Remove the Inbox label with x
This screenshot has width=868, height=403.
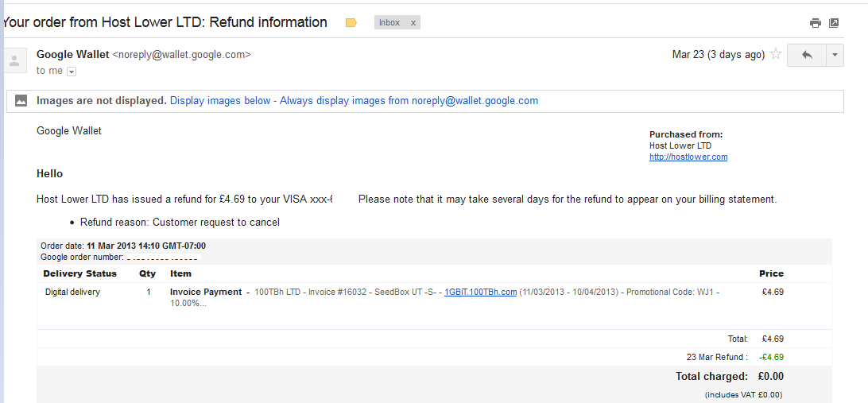(x=413, y=23)
